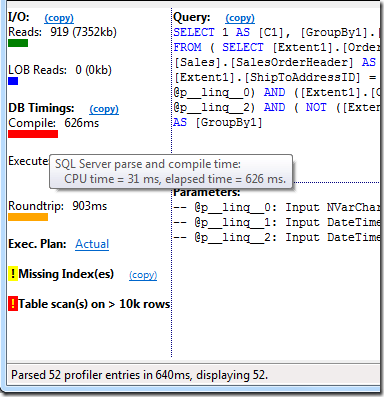Click the Table scan(s) on > 10k rows warning
The width and height of the screenshot is (384, 397).
(x=94, y=304)
